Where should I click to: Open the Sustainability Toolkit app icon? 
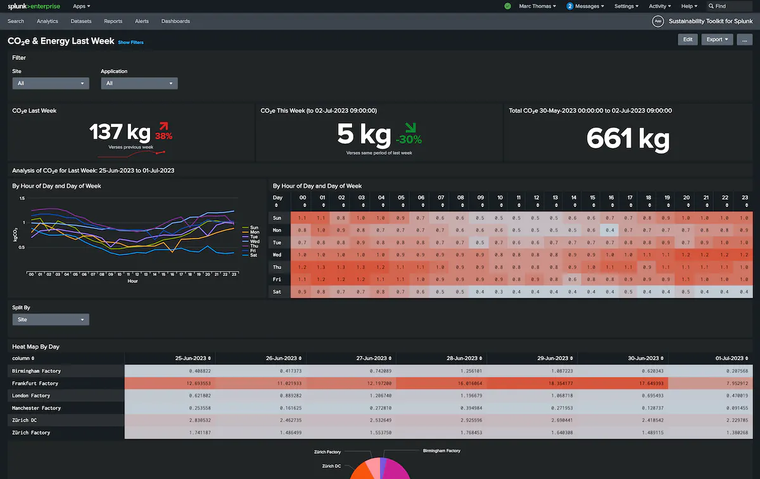click(x=657, y=21)
